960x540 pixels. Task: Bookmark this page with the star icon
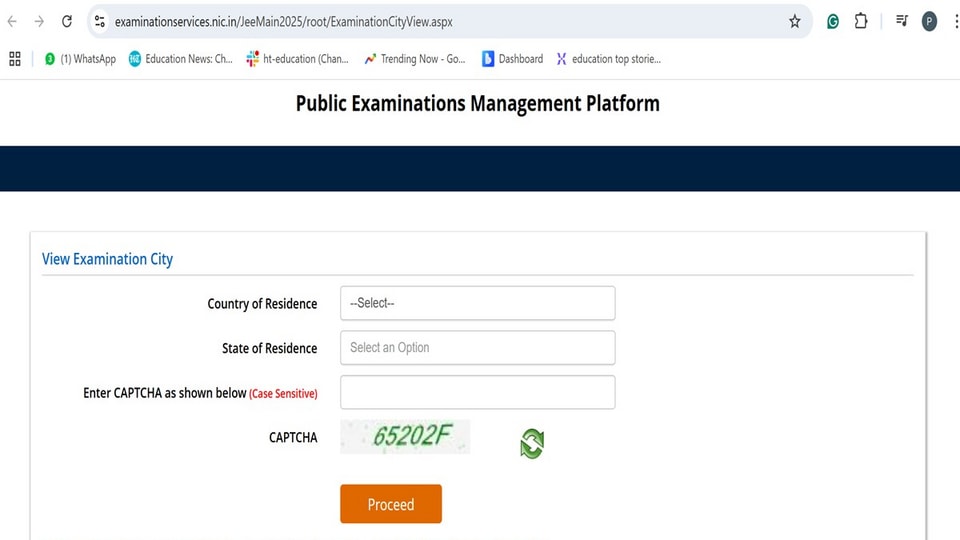[x=795, y=21]
